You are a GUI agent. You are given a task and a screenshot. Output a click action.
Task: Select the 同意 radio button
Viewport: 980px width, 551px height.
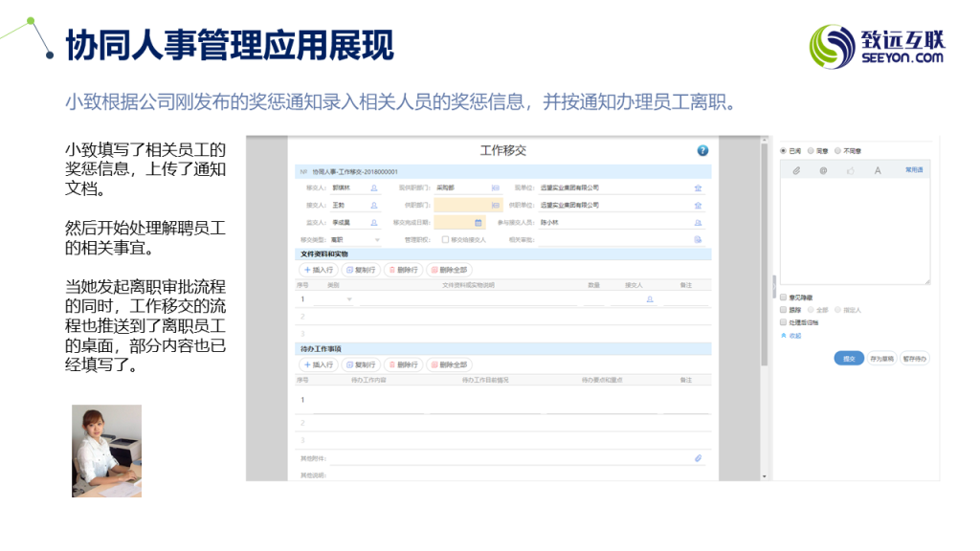pyautogui.click(x=812, y=150)
